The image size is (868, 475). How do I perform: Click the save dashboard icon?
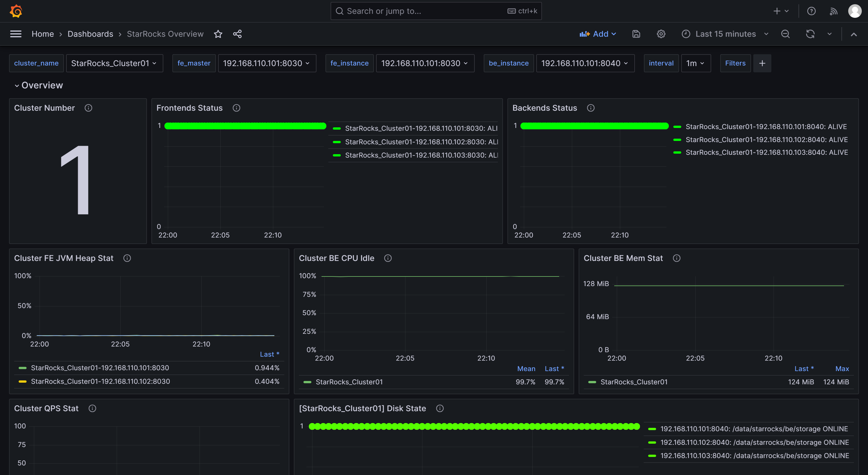click(636, 34)
